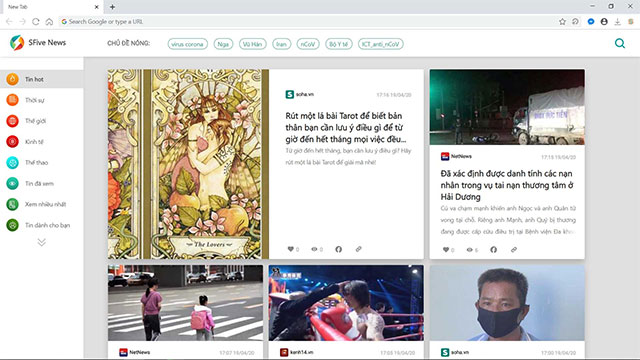
Task: Open the Đã xác định được danh tính headline
Action: [x=507, y=185]
